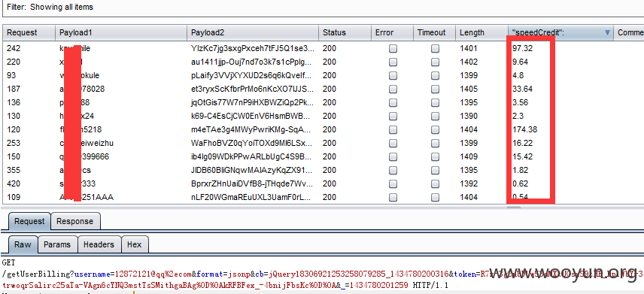This screenshot has height=294, width=644.
Task: Toggle Timeout checkbox for request 187
Action: [x=435, y=89]
